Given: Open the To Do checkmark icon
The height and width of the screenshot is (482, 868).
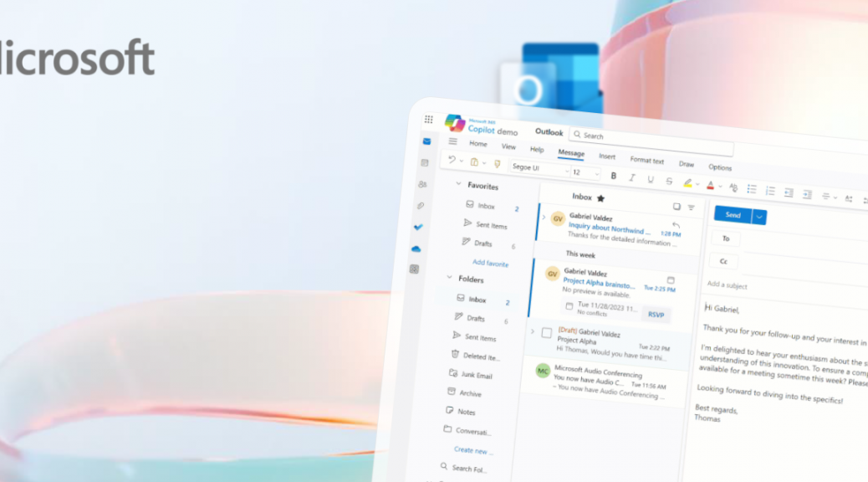Looking at the screenshot, I should point(418,227).
